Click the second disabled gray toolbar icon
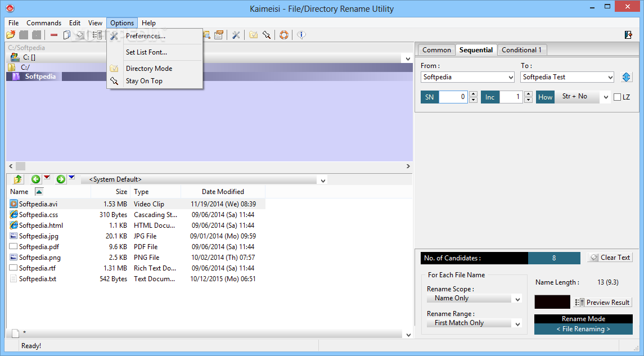The height and width of the screenshot is (356, 644). (x=37, y=35)
